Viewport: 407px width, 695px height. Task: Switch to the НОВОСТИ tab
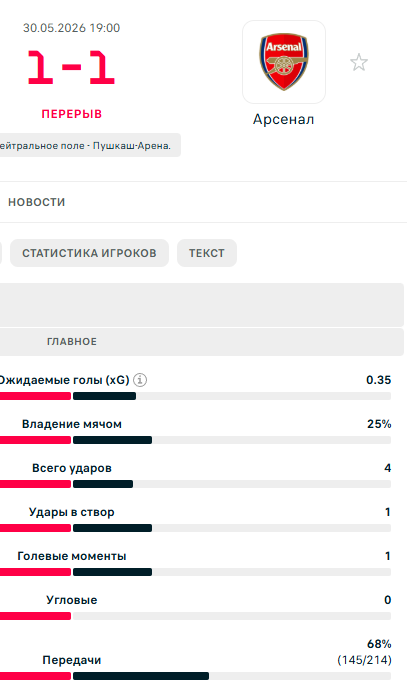[x=37, y=202]
